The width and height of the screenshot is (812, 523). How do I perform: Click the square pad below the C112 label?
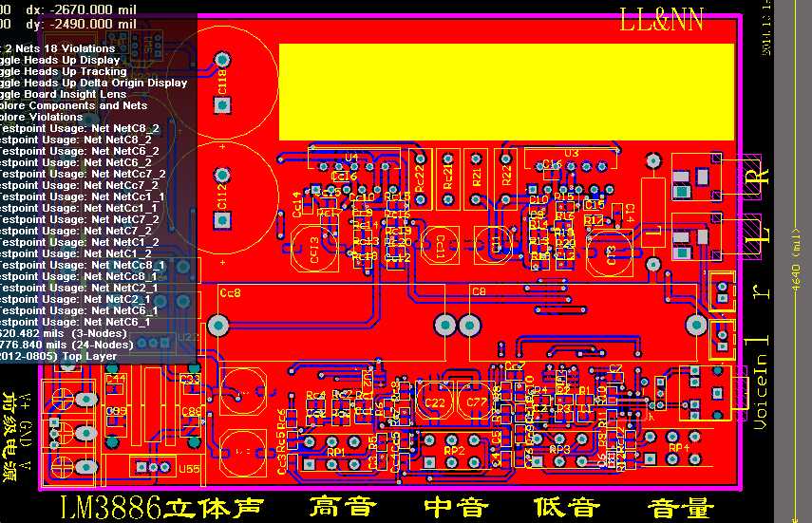(x=222, y=220)
